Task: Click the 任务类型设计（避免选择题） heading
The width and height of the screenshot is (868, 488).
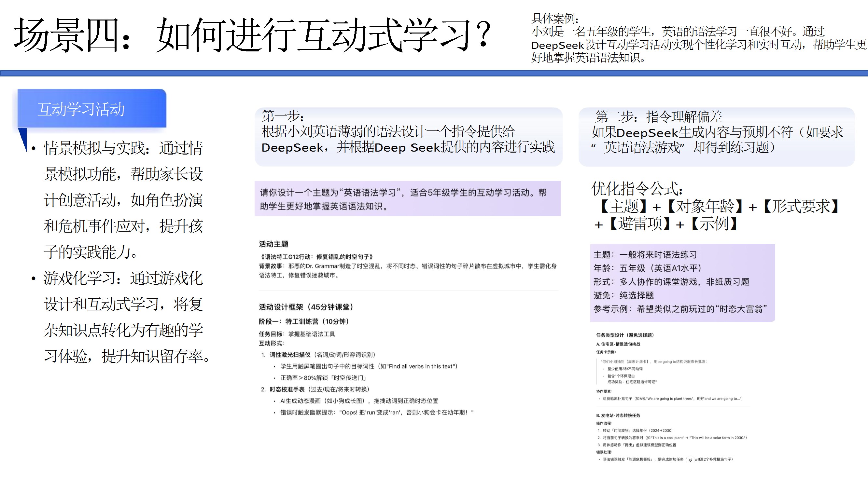Action: click(625, 335)
